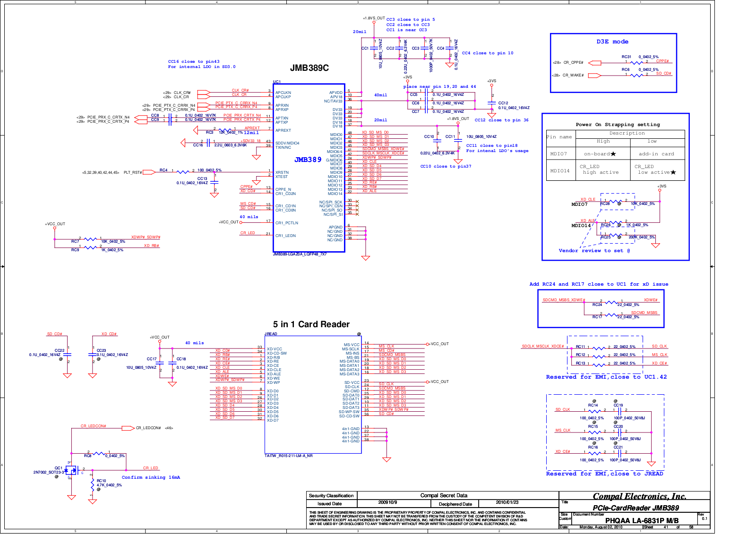Click the CR_WAKE# off-page connector symbol
Viewport: 756px width, 534px height.
pyautogui.click(x=594, y=76)
